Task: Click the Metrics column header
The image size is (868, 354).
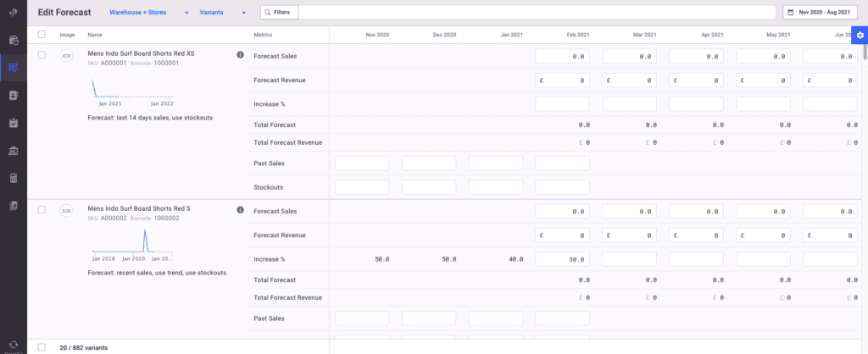Action: [x=263, y=35]
